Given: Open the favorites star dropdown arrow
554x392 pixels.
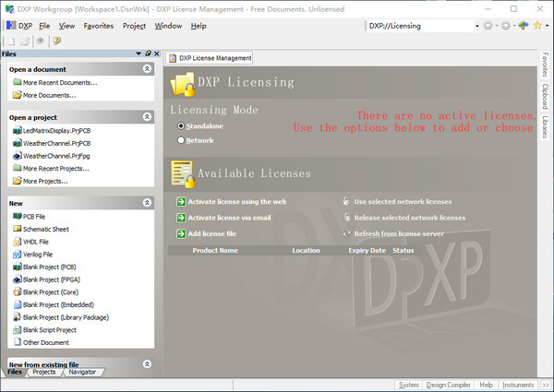Looking at the screenshot, I should pos(547,26).
